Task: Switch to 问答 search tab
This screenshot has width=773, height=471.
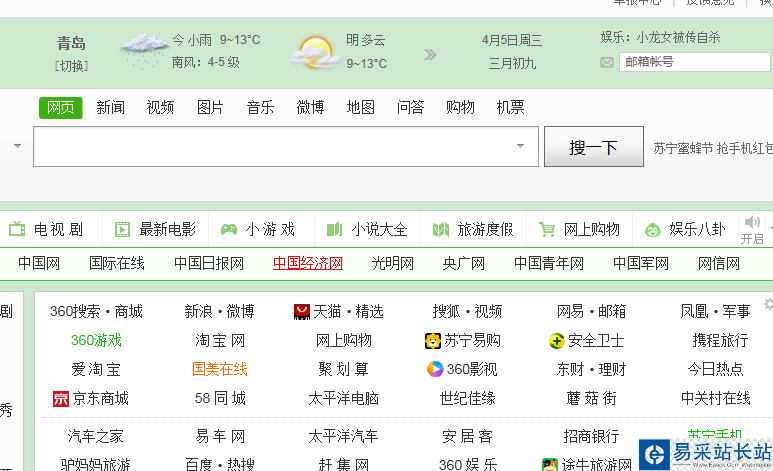Action: (411, 108)
